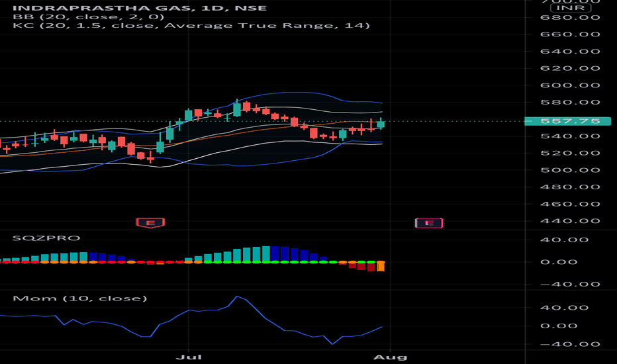This screenshot has width=617, height=364.
Task: Click the last green candlestick on the chart
Action: pyautogui.click(x=381, y=124)
